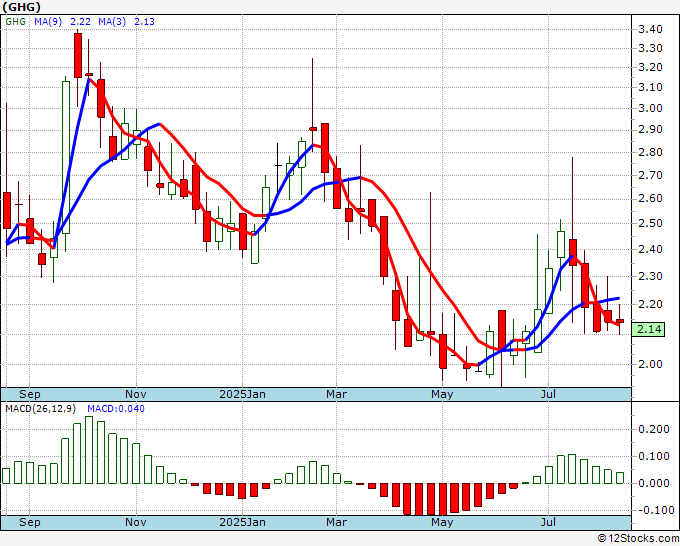
Task: Click Nov on the price chart date axis
Action: (x=136, y=394)
